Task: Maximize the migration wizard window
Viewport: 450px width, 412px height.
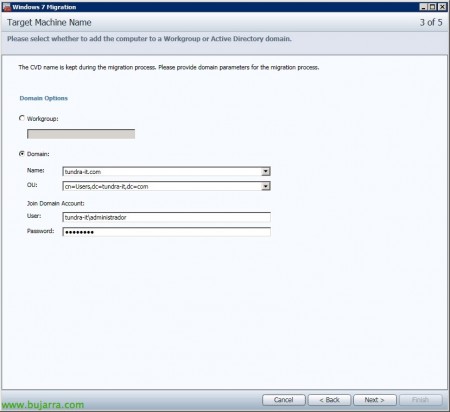Action: coord(432,7)
